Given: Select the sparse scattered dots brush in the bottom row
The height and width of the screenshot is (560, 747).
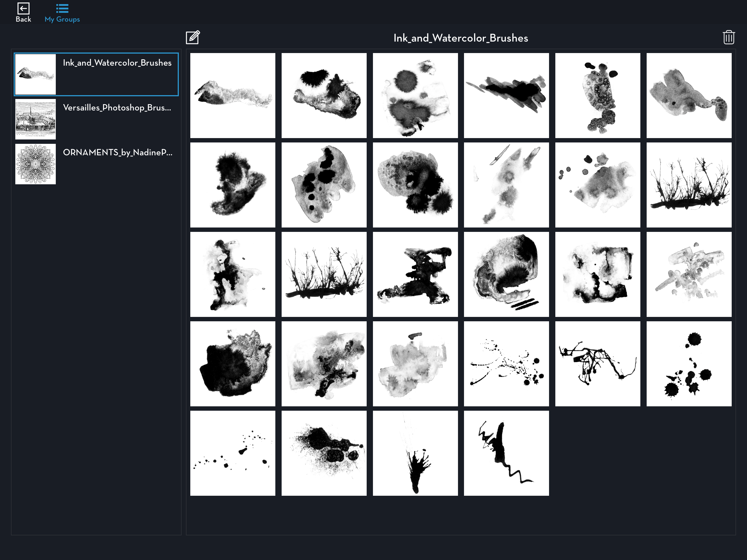Looking at the screenshot, I should pos(233,453).
